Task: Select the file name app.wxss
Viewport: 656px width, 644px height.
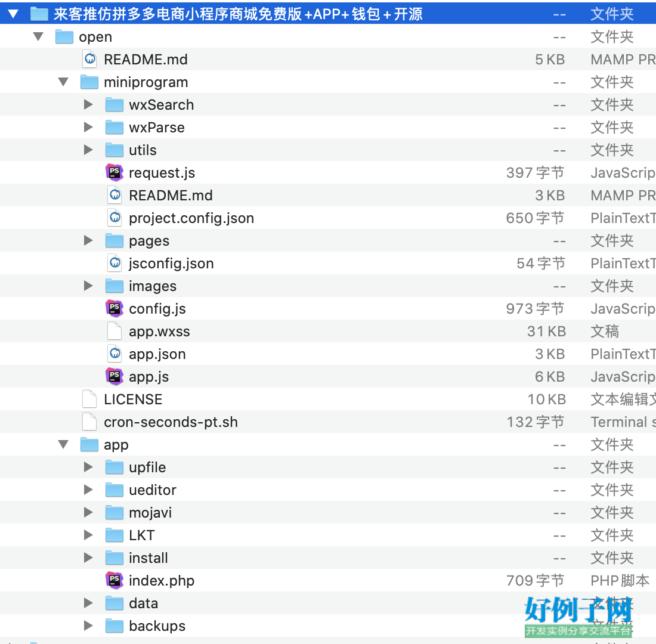Action: [x=159, y=332]
